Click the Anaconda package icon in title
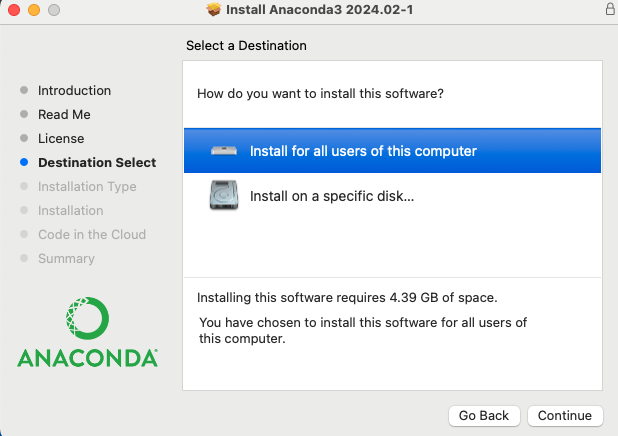 [214, 9]
